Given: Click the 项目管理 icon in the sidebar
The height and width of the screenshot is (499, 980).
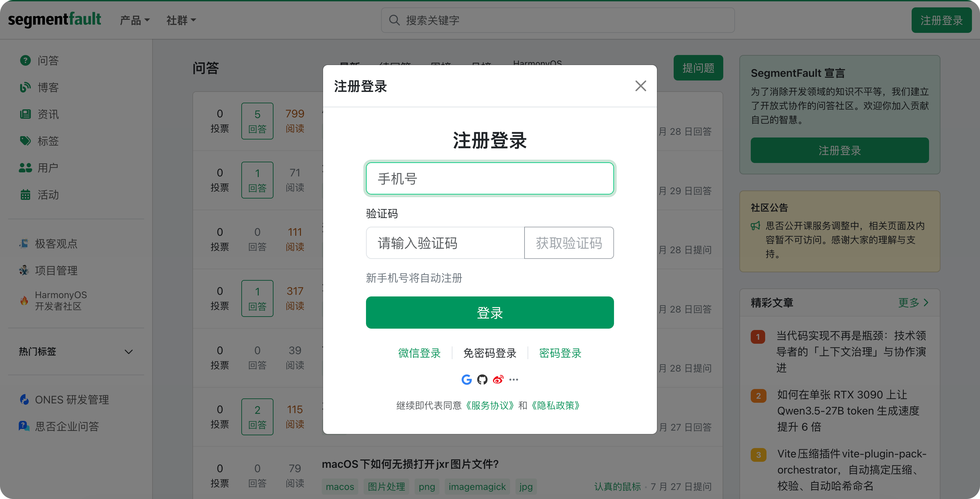Looking at the screenshot, I should coord(23,270).
